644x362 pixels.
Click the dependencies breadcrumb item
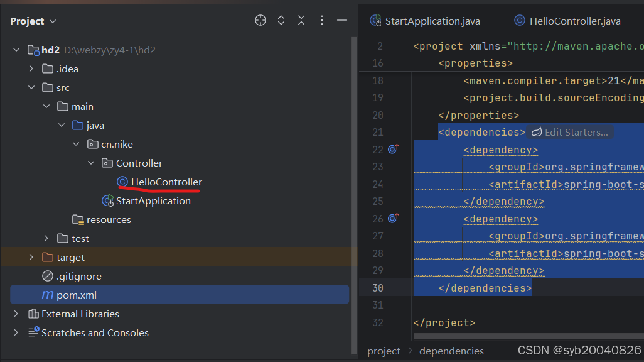pyautogui.click(x=451, y=351)
